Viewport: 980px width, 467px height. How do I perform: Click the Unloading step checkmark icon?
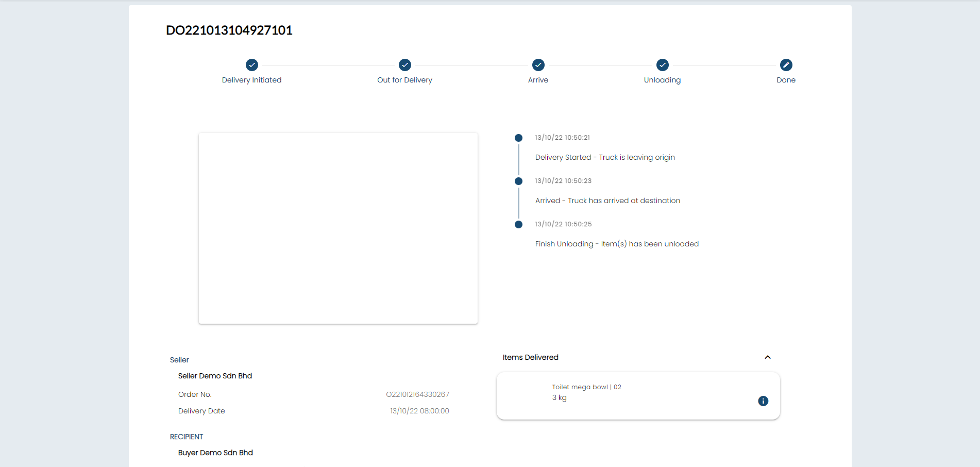click(662, 65)
